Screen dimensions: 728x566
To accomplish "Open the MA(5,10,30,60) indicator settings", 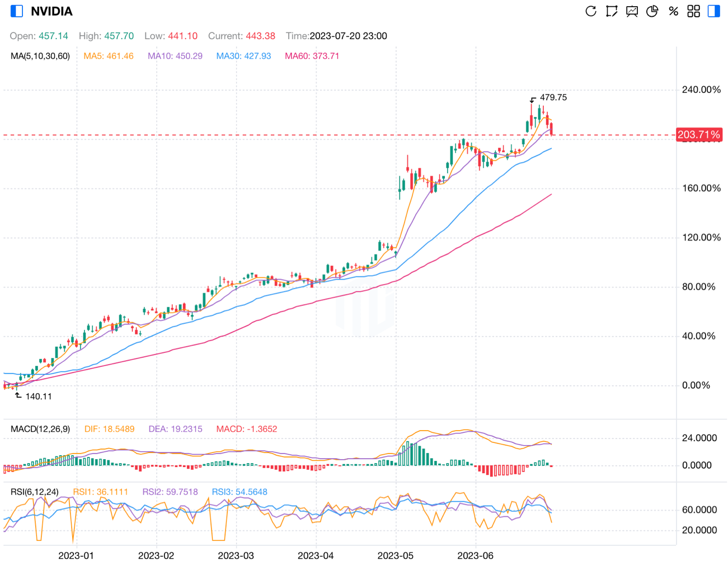I will pos(40,56).
